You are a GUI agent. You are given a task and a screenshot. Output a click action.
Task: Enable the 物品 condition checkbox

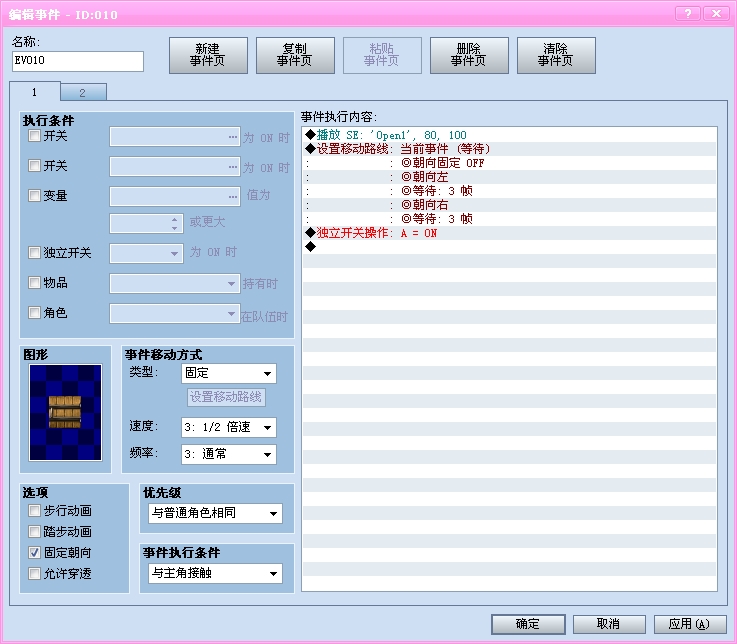[x=34, y=283]
